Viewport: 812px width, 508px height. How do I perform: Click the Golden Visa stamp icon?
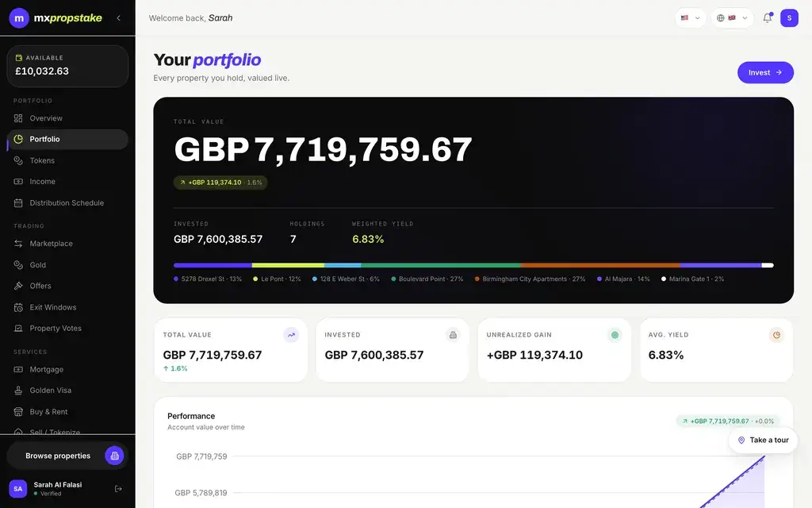pyautogui.click(x=18, y=391)
